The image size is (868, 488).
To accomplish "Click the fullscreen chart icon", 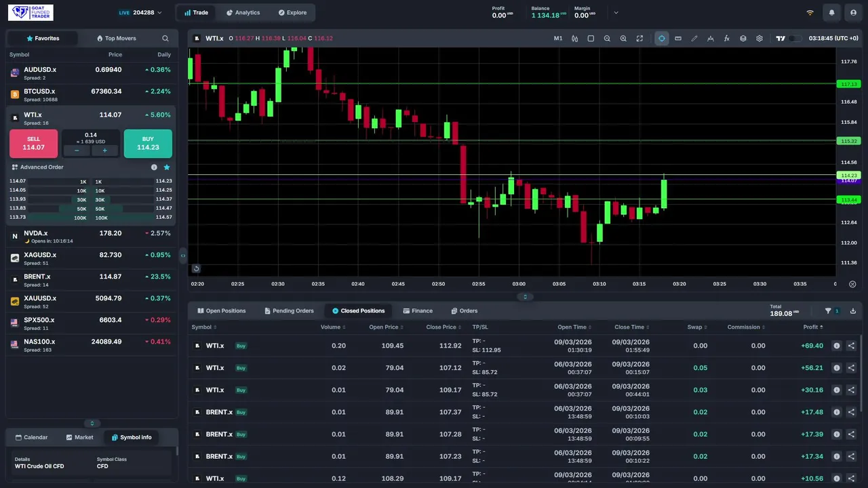I will coord(639,39).
